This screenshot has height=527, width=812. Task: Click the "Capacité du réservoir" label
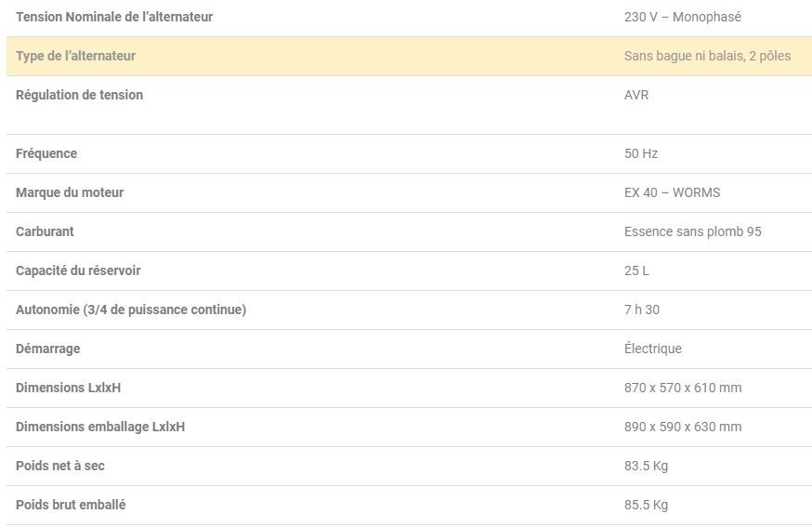click(x=78, y=270)
